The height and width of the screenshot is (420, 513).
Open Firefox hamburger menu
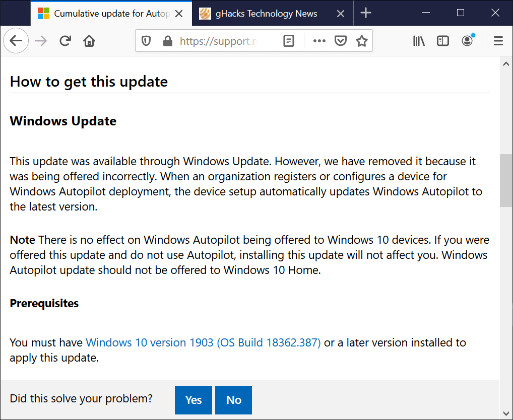coord(498,41)
